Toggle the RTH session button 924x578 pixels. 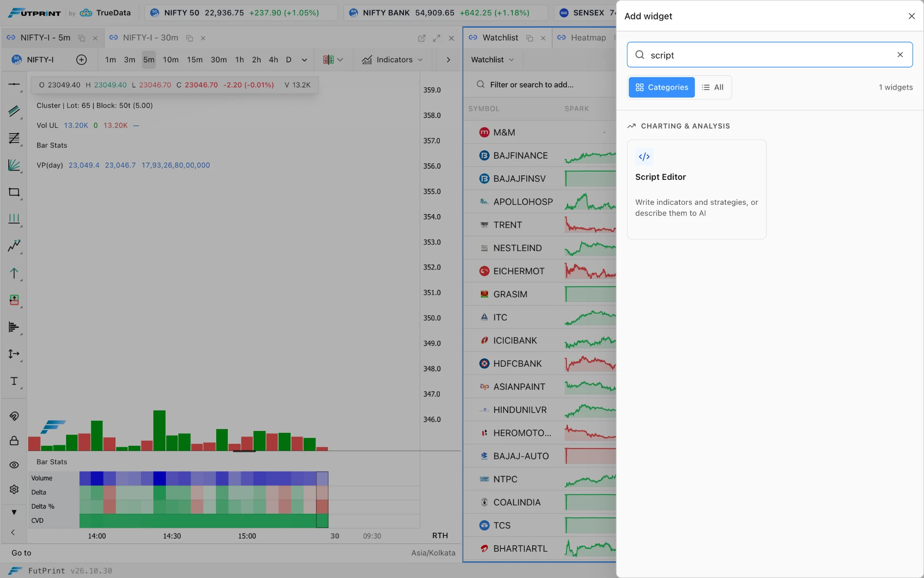point(440,535)
